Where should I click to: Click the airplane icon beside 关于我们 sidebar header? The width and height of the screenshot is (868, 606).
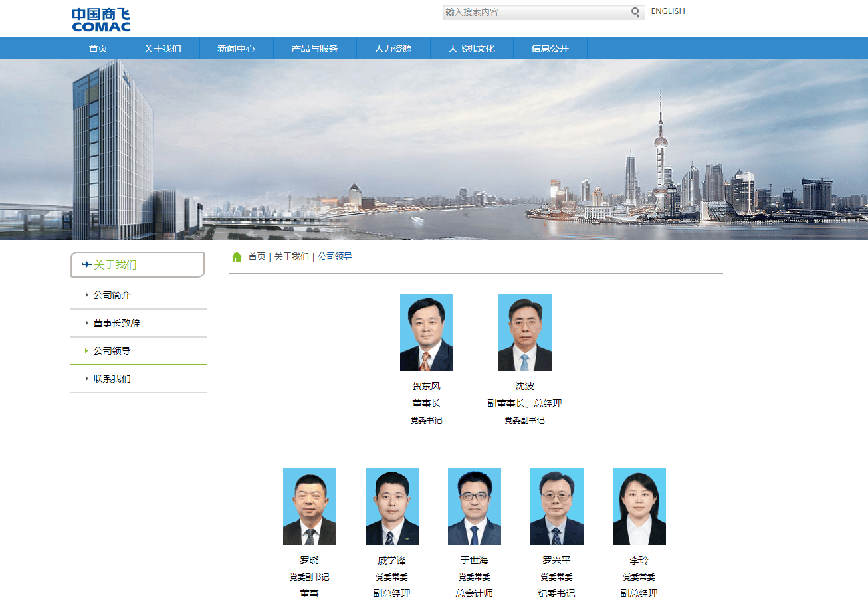click(x=86, y=264)
